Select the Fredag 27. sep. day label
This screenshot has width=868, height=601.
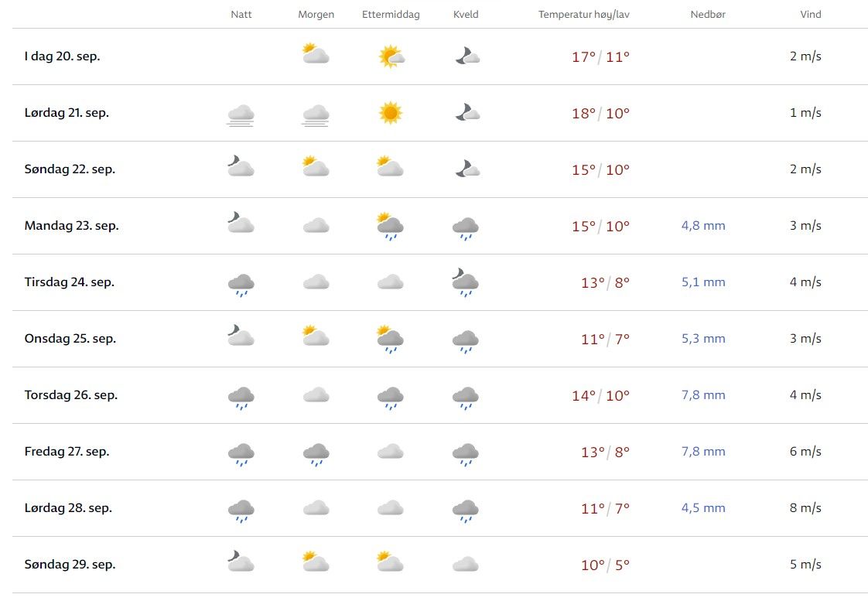click(67, 452)
